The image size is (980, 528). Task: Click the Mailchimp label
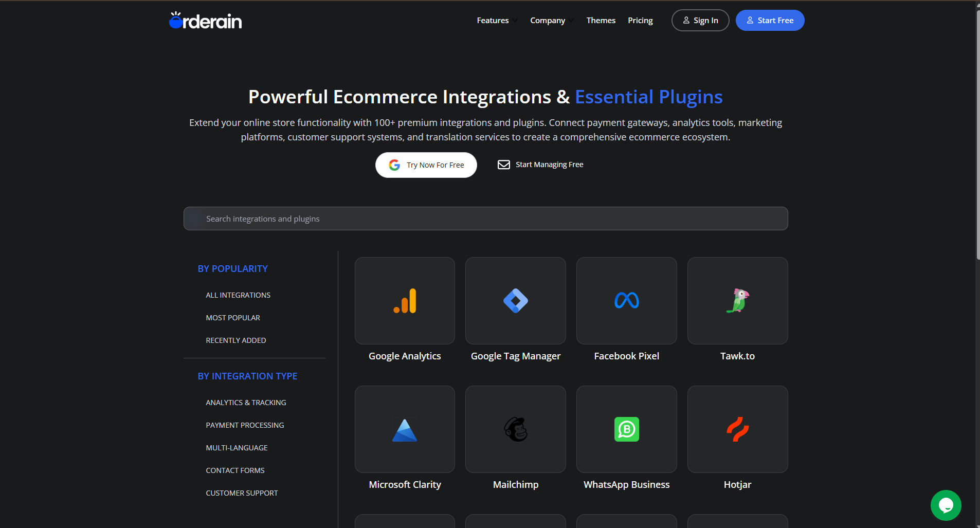(x=516, y=485)
